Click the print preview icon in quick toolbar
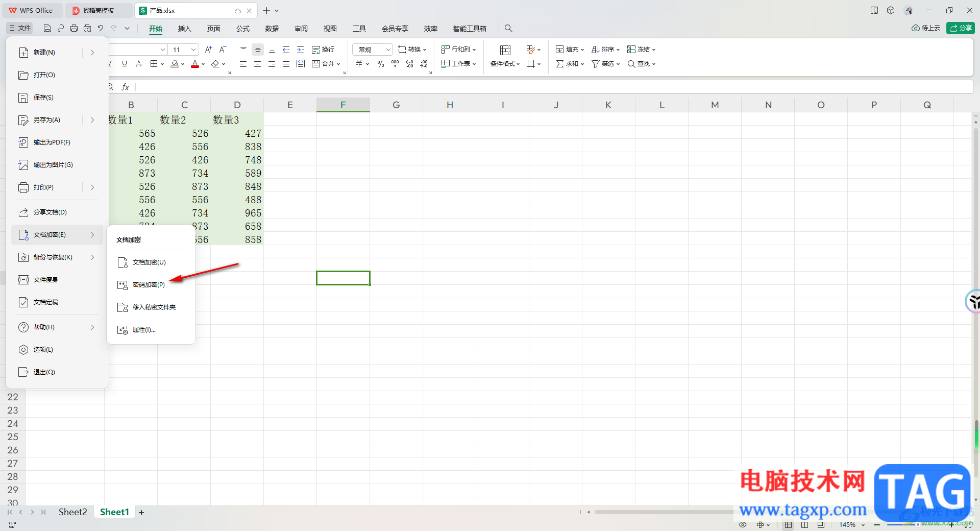The height and width of the screenshot is (531, 980). pyautogui.click(x=87, y=28)
